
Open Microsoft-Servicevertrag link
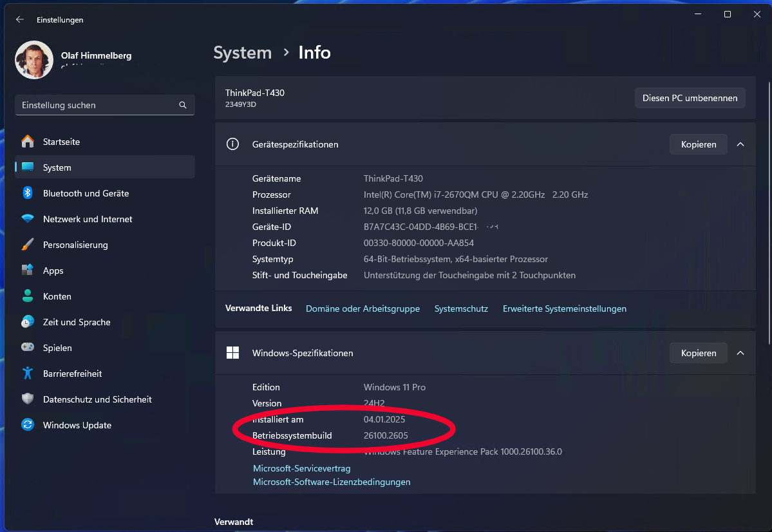(x=302, y=468)
